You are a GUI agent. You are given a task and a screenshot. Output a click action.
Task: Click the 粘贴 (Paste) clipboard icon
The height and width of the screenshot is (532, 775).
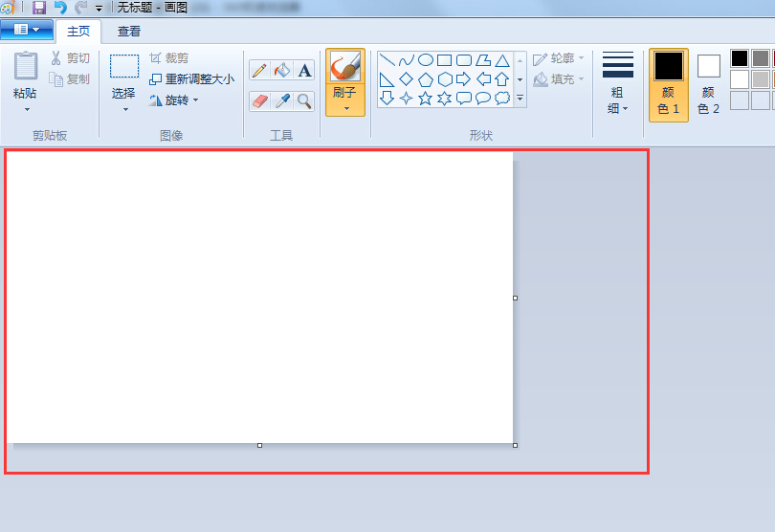(x=25, y=66)
